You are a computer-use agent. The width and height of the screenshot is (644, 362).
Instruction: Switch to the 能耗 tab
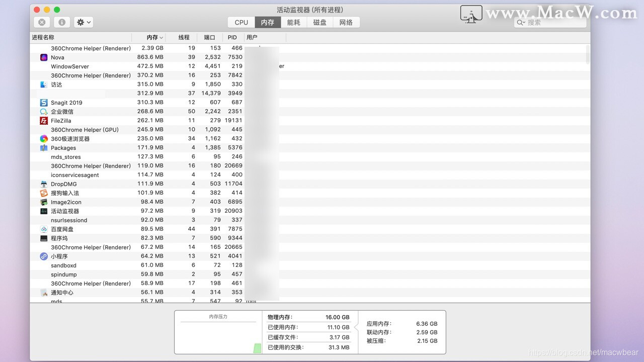pos(294,22)
